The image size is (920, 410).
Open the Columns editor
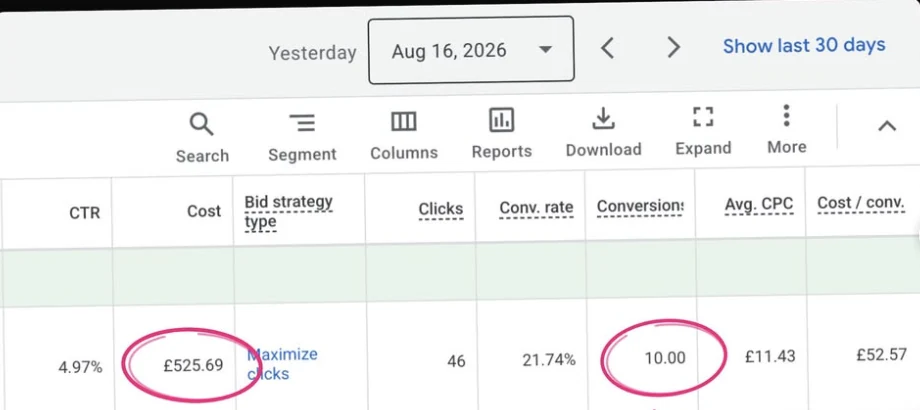404,137
